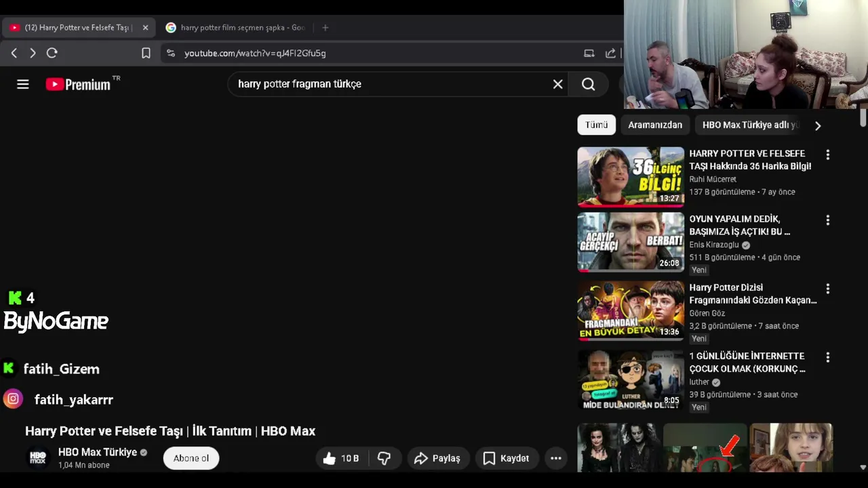
Task: Select the Harry Potter ve Felsefe Taşı YouTube tab
Action: pos(79,28)
